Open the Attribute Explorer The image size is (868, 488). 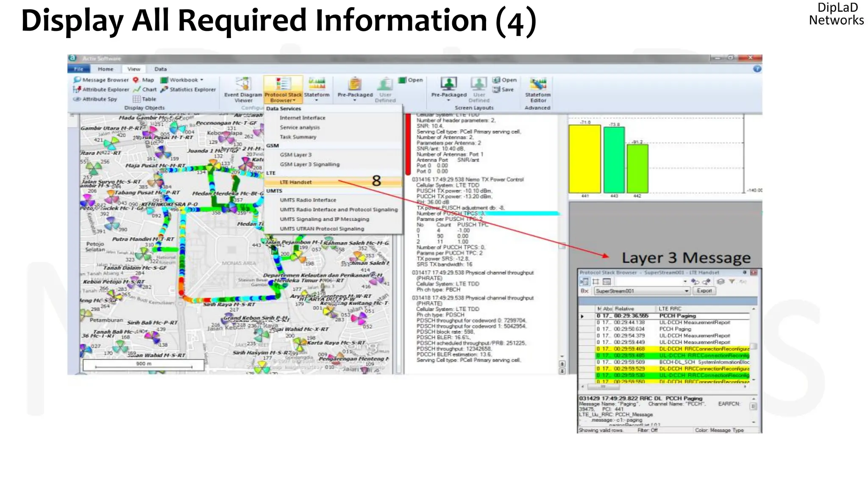pyautogui.click(x=101, y=89)
